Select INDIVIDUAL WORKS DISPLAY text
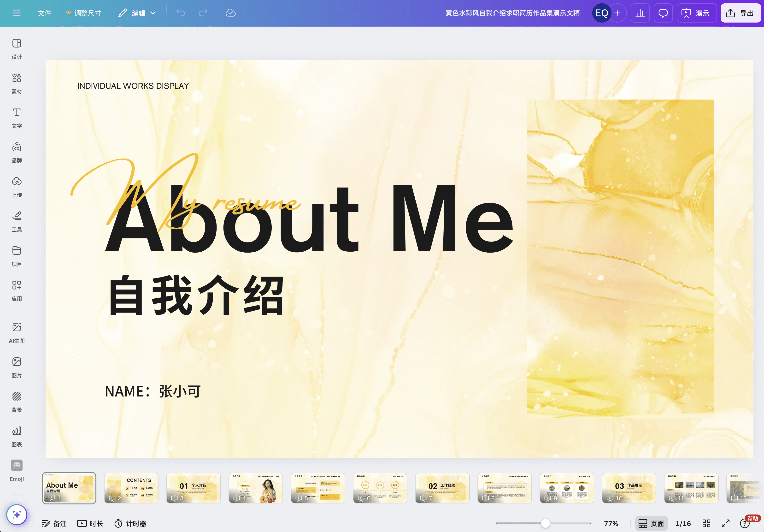 (x=133, y=86)
